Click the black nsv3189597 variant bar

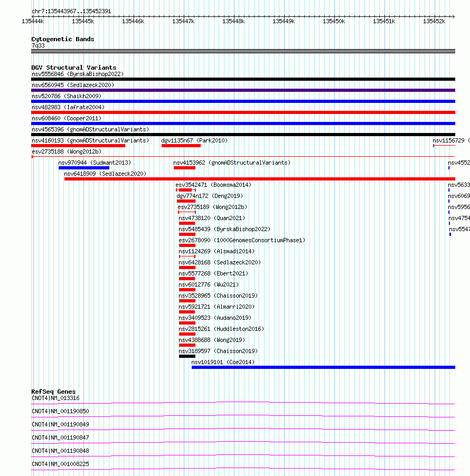[x=187, y=356]
